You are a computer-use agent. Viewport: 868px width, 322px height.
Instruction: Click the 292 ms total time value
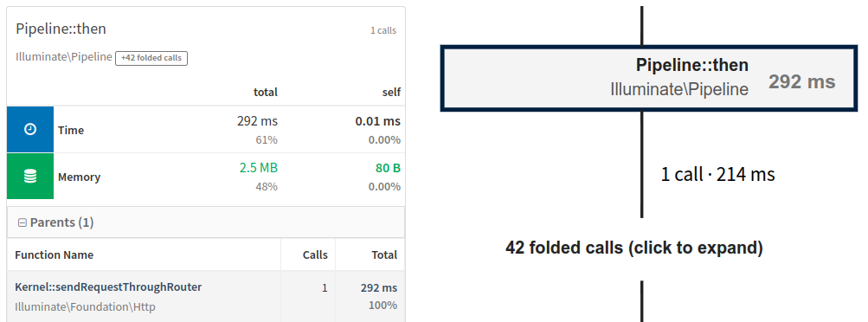(x=257, y=121)
